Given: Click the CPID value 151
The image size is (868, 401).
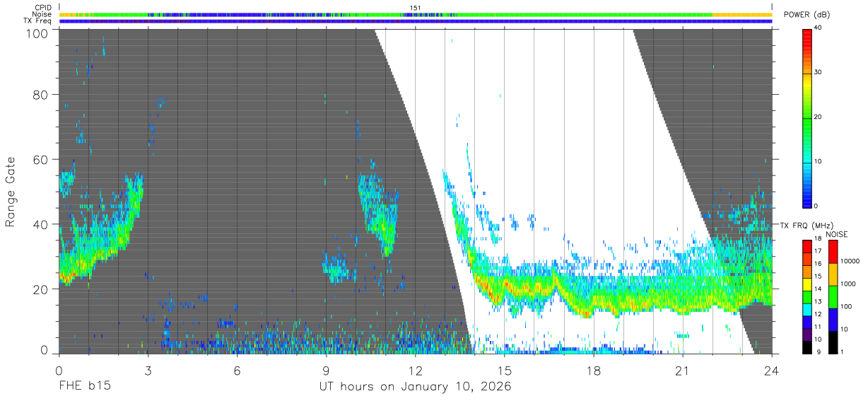Looking at the screenshot, I should 415,8.
